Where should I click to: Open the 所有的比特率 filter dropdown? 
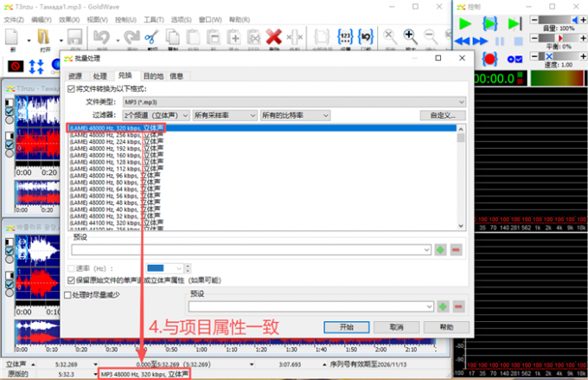pyautogui.click(x=293, y=114)
